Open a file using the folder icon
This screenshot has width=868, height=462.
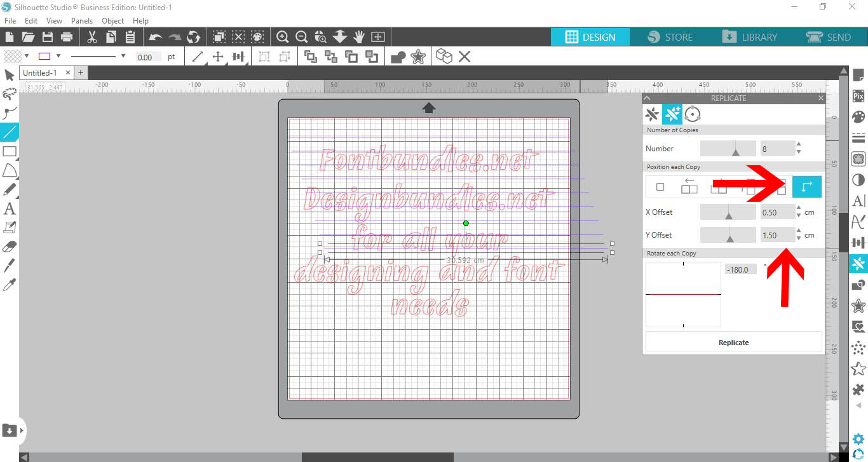click(28, 37)
